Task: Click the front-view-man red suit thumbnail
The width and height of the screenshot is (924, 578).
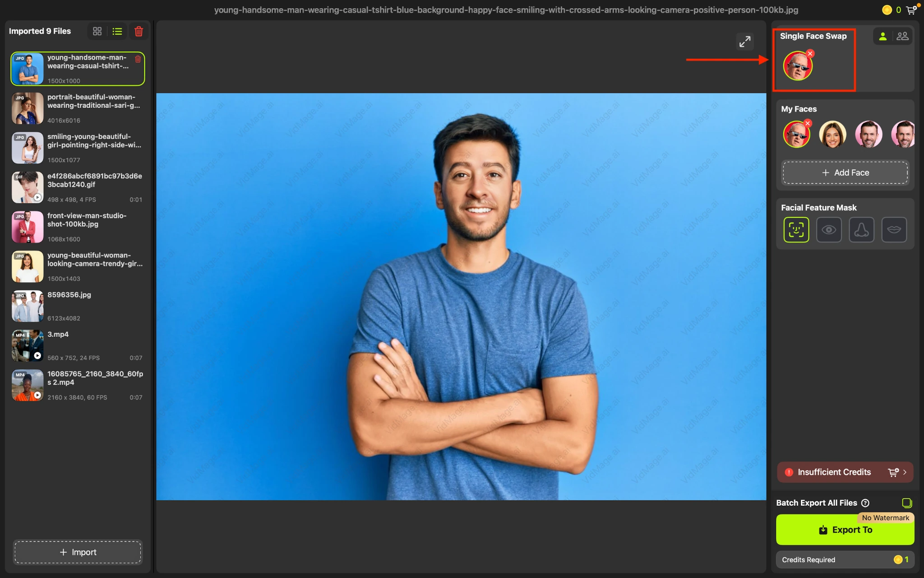Action: pos(28,227)
